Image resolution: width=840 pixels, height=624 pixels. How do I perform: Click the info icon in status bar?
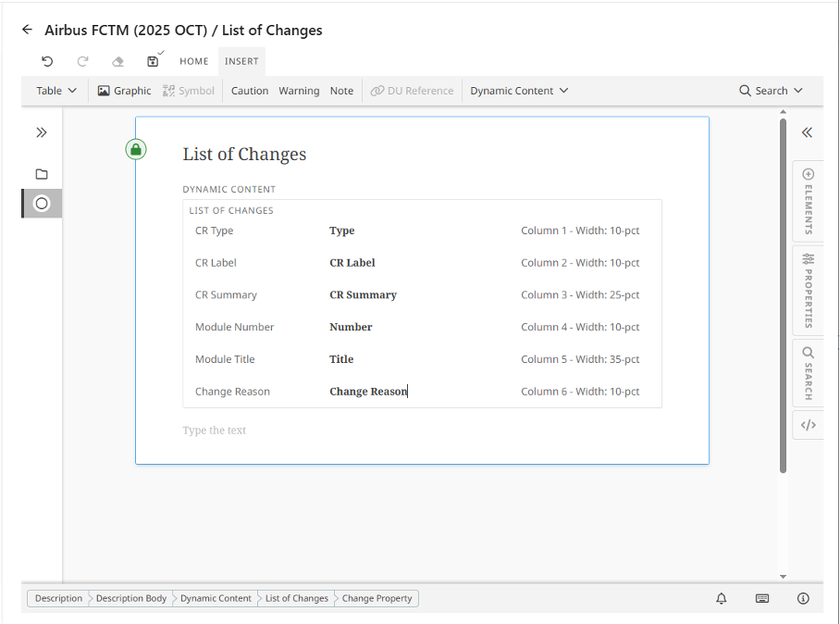(802, 598)
